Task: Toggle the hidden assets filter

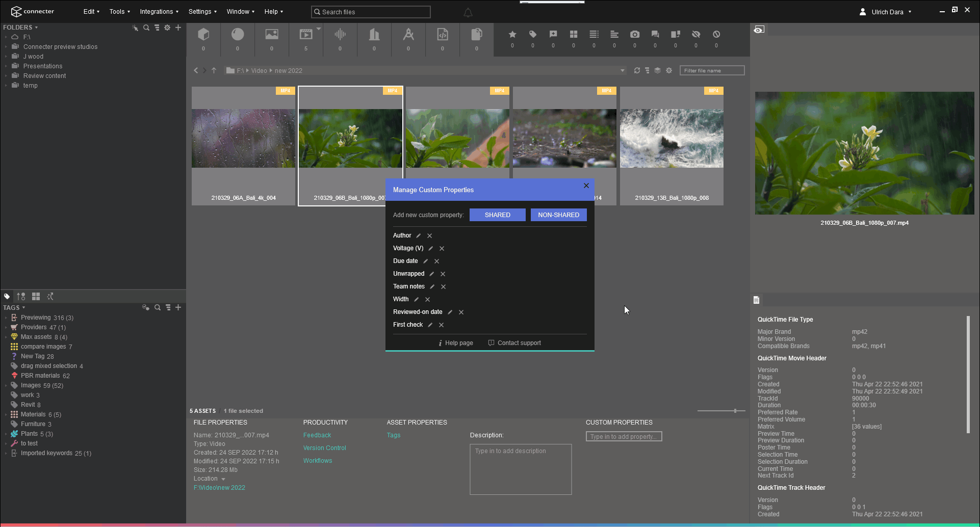Action: pyautogui.click(x=696, y=34)
